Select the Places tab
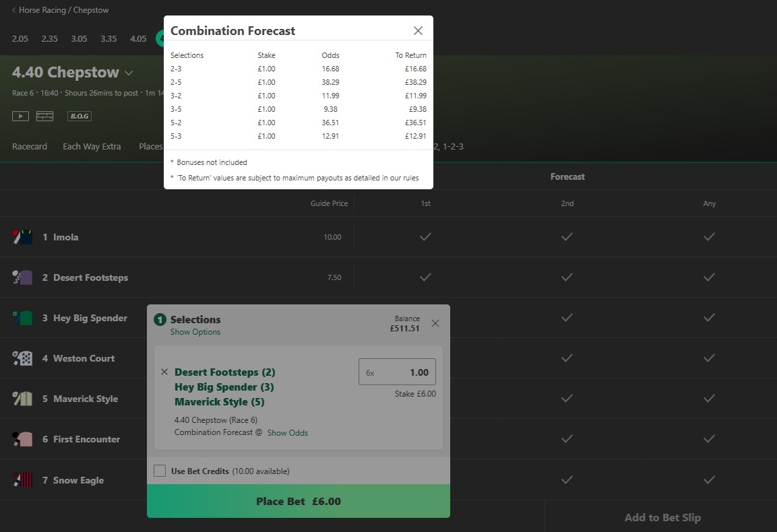 [x=150, y=146]
